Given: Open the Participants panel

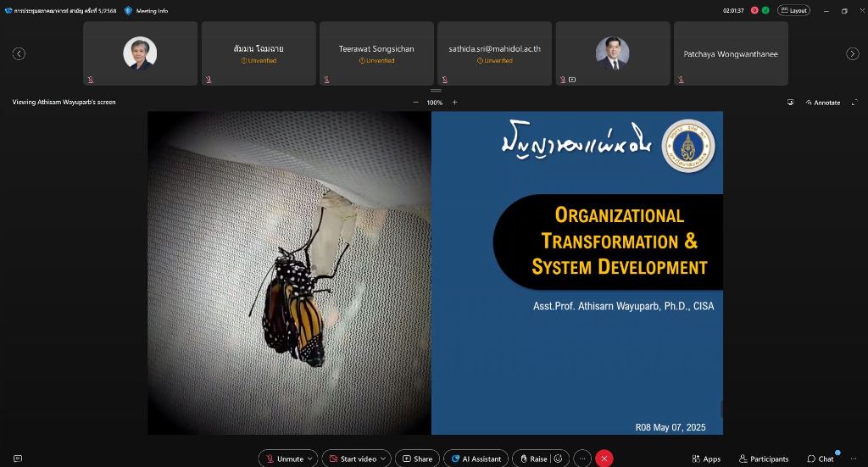Looking at the screenshot, I should (763, 459).
